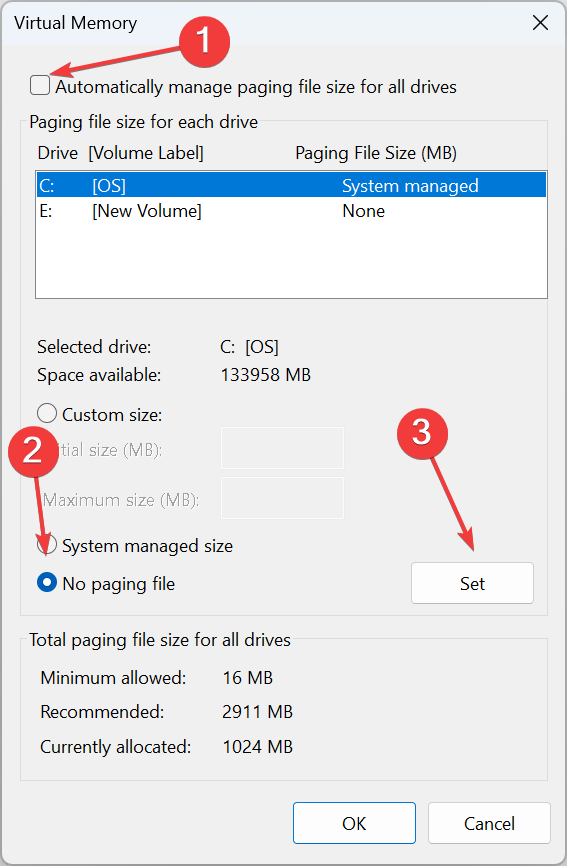This screenshot has width=567, height=866.
Task: Select the C: [OS] drive row
Action: [292, 185]
